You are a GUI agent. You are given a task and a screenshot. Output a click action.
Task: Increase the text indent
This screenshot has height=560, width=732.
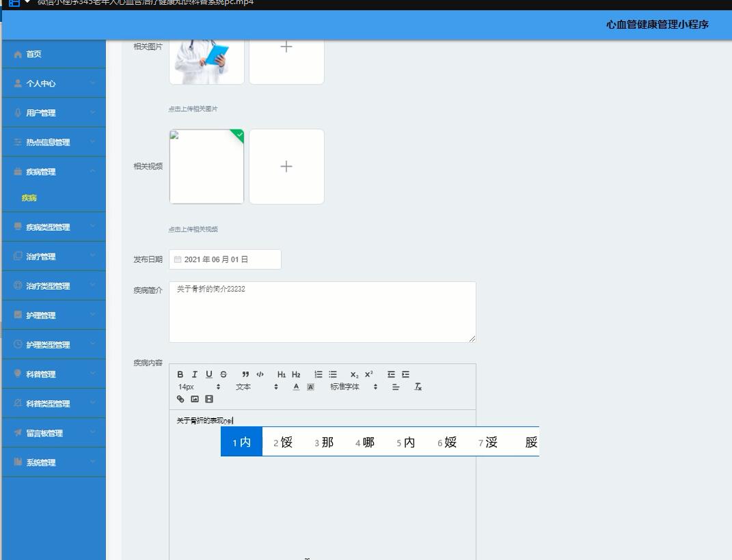(x=406, y=374)
